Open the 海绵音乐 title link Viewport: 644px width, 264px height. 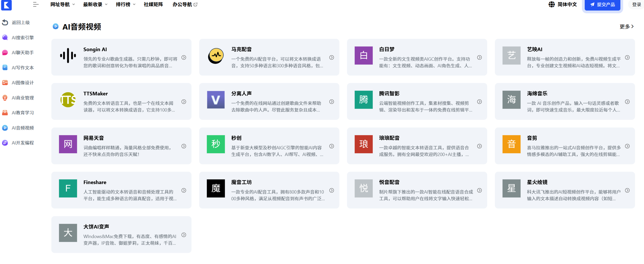pyautogui.click(x=537, y=94)
